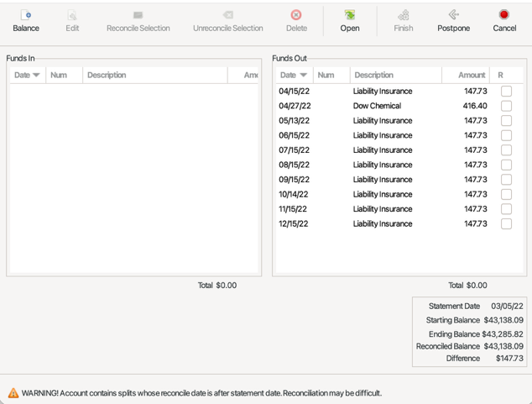Click the R column header
This screenshot has height=404, width=532.
501,75
